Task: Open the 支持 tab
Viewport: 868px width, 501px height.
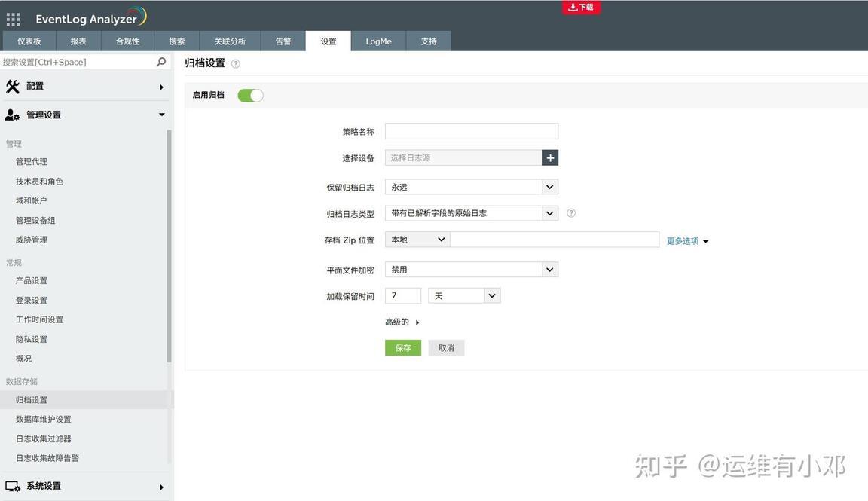Action: pos(429,41)
